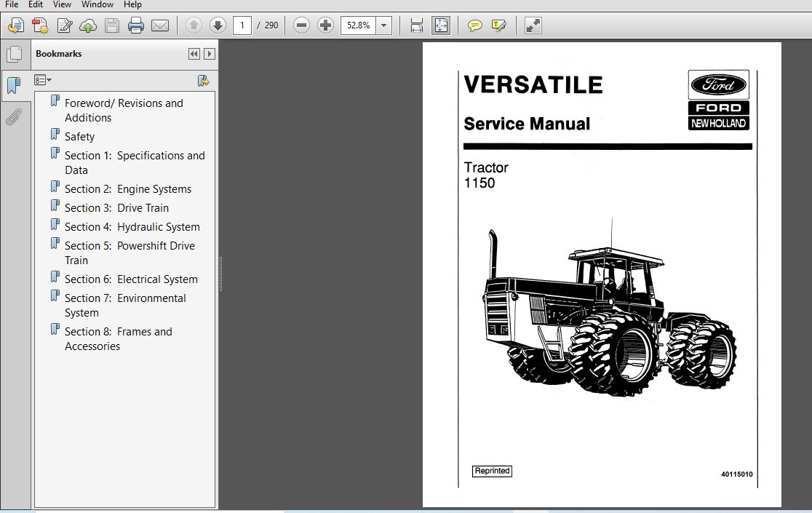Click bookmark icon beside Section 3: Drive Train
This screenshot has height=513, width=812.
tap(55, 206)
